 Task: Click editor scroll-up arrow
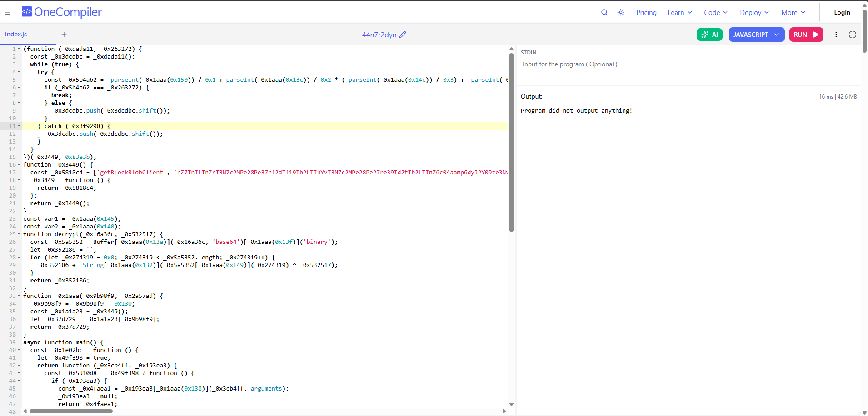511,49
